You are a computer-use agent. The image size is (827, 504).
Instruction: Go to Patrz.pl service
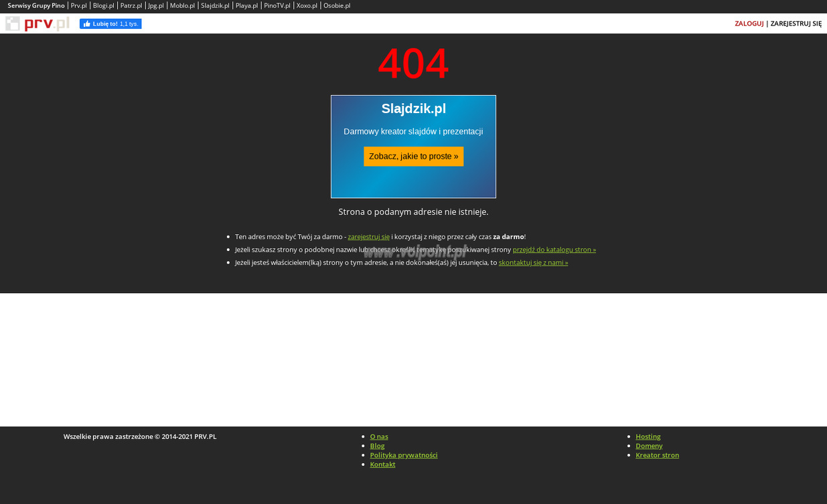click(131, 5)
